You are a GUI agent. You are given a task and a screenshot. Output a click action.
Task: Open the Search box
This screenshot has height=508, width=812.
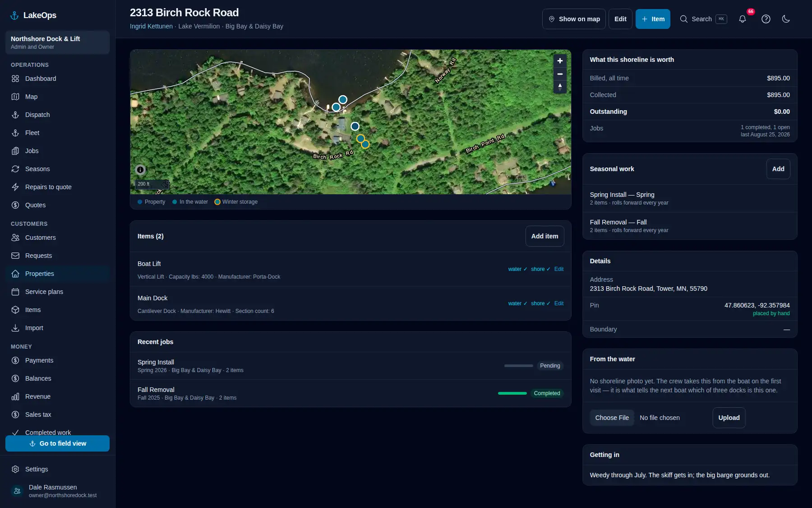click(x=703, y=19)
